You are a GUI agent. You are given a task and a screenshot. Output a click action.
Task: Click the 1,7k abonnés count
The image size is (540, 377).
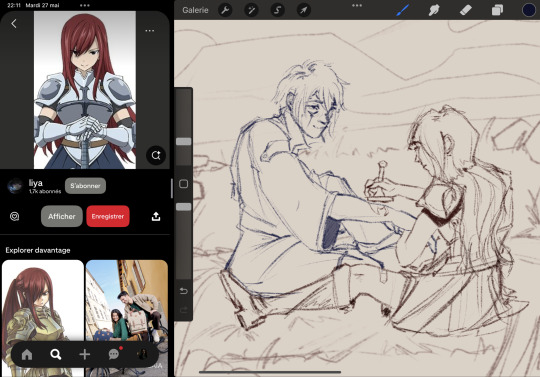(45, 191)
